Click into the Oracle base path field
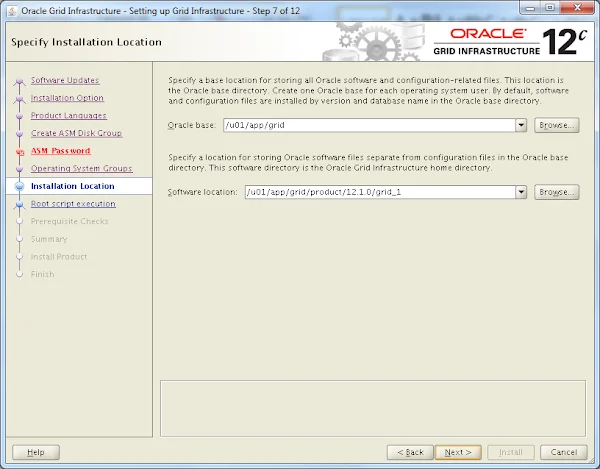Screen dimensions: 600x469 tap(369, 125)
